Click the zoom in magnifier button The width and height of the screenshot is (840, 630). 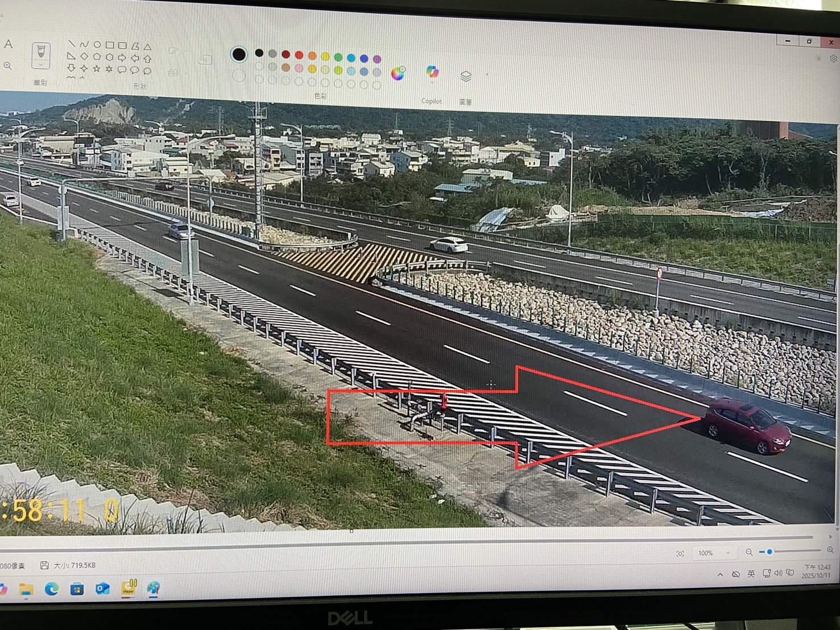pos(830,550)
